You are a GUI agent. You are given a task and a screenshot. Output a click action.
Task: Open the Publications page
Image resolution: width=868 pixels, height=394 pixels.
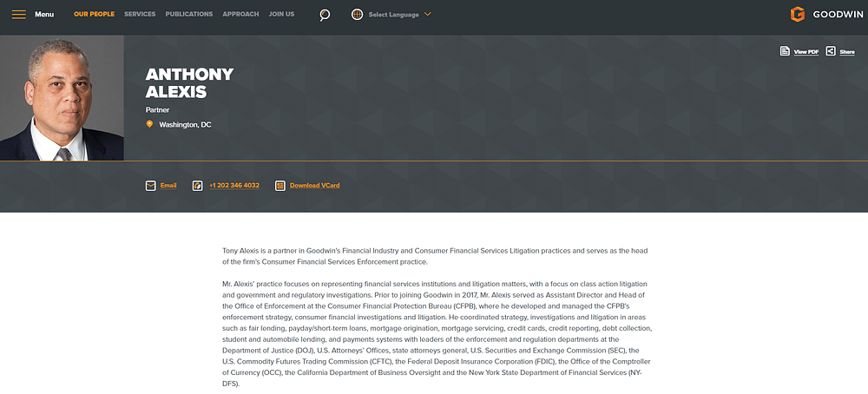(x=188, y=15)
